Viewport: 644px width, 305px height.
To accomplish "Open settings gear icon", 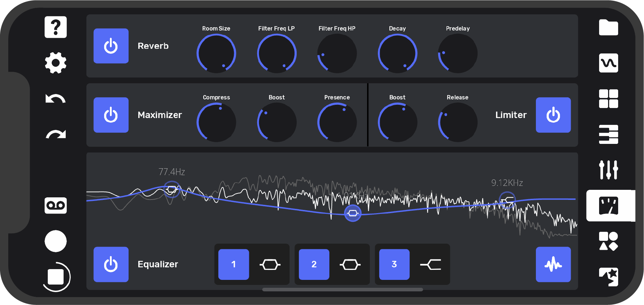I will pos(56,63).
